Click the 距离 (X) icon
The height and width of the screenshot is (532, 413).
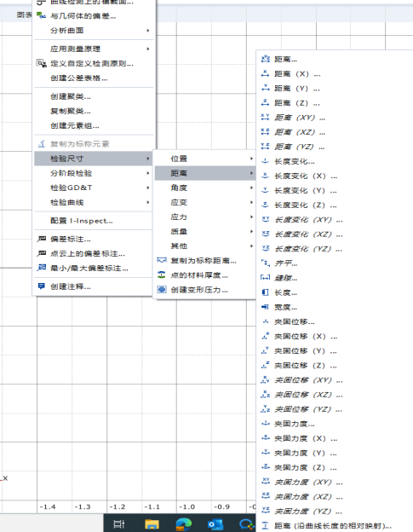(x=266, y=73)
